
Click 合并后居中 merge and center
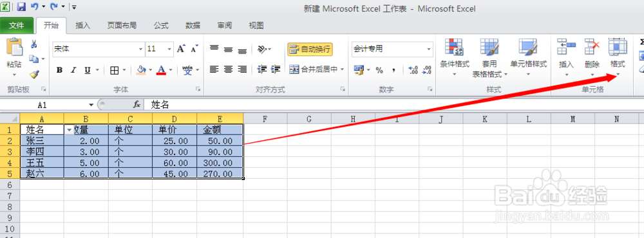(314, 69)
